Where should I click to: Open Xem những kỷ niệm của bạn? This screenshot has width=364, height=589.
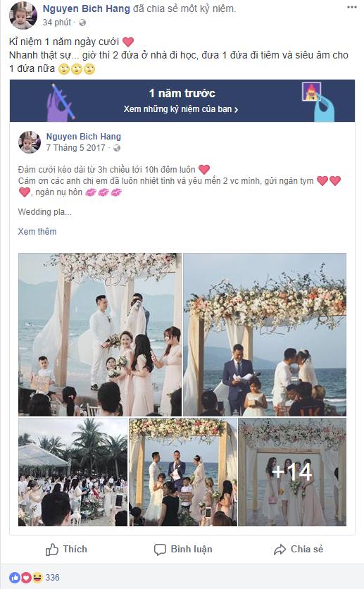(181, 109)
